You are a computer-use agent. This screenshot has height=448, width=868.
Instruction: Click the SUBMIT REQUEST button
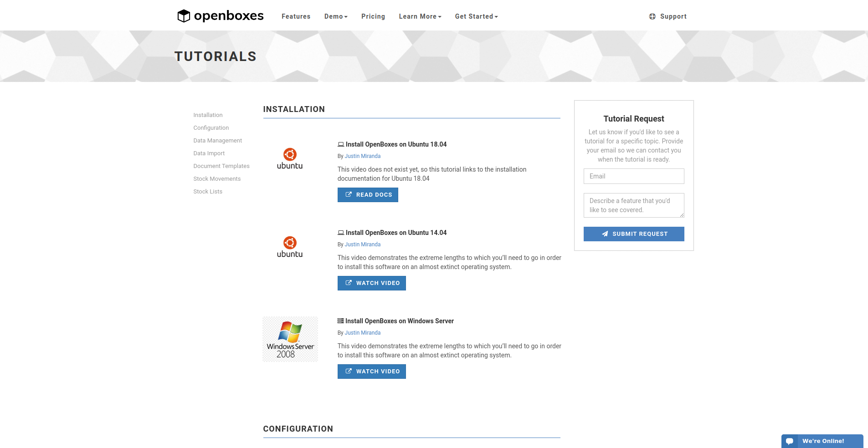[x=634, y=234]
